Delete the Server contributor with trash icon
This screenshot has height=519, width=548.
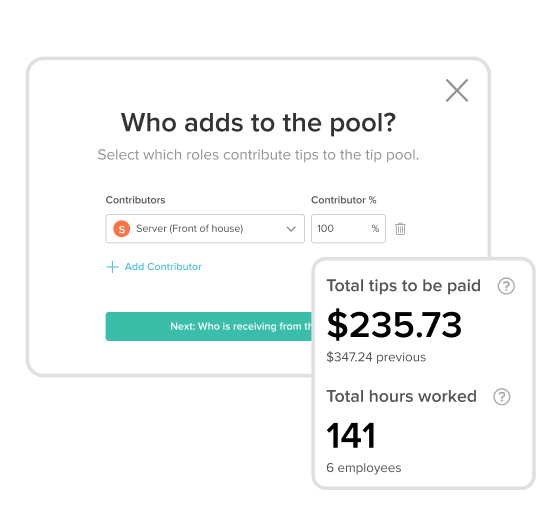[400, 229]
